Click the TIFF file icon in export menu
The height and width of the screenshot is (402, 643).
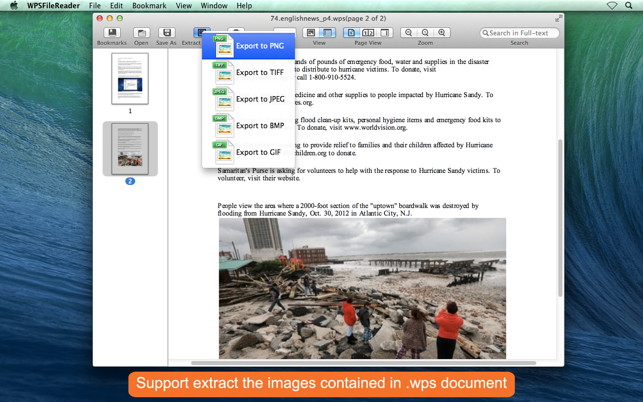point(223,73)
